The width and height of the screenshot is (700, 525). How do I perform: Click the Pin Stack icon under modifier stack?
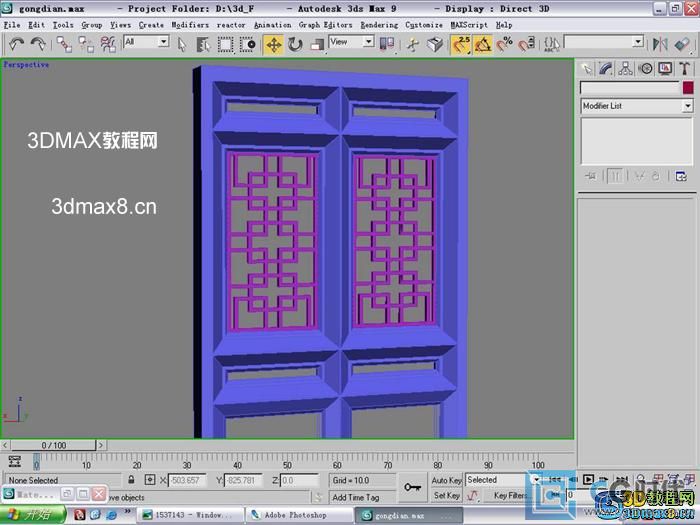[x=590, y=176]
